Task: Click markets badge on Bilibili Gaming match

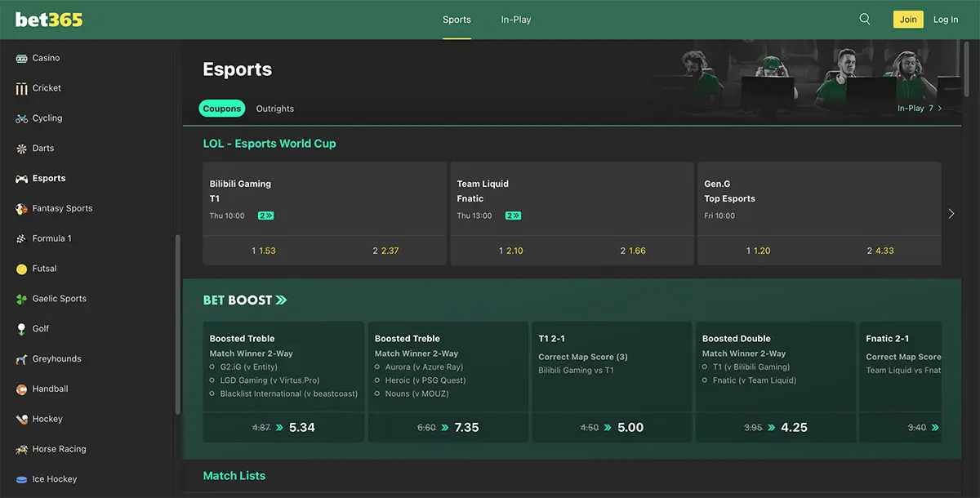Action: [265, 216]
